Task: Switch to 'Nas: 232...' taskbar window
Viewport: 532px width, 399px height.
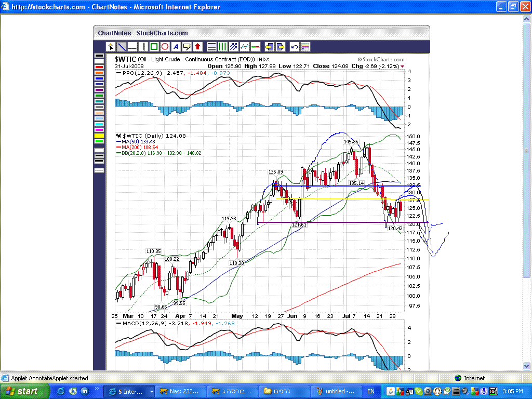Action: coord(181,392)
